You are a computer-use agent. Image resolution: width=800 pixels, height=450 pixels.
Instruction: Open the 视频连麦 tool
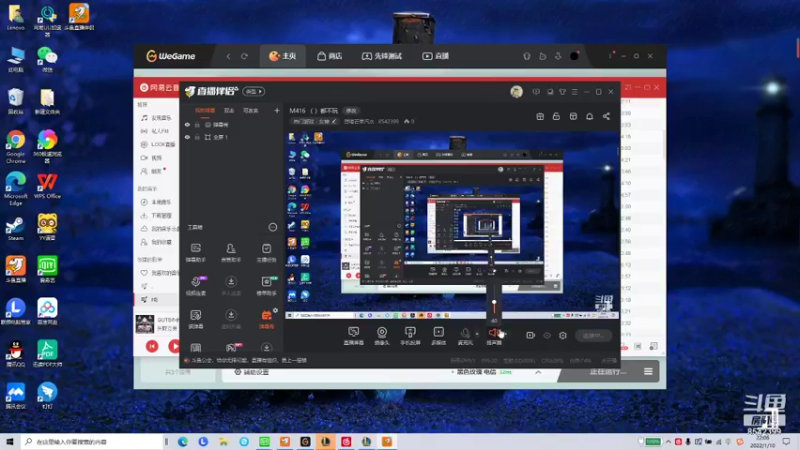click(x=196, y=286)
